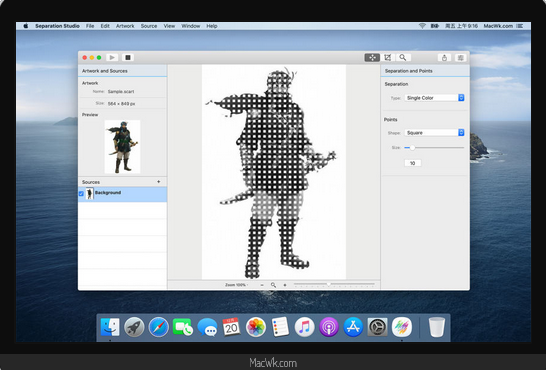The height and width of the screenshot is (370, 546).
Task: Start processing with the play button
Action: click(x=112, y=57)
